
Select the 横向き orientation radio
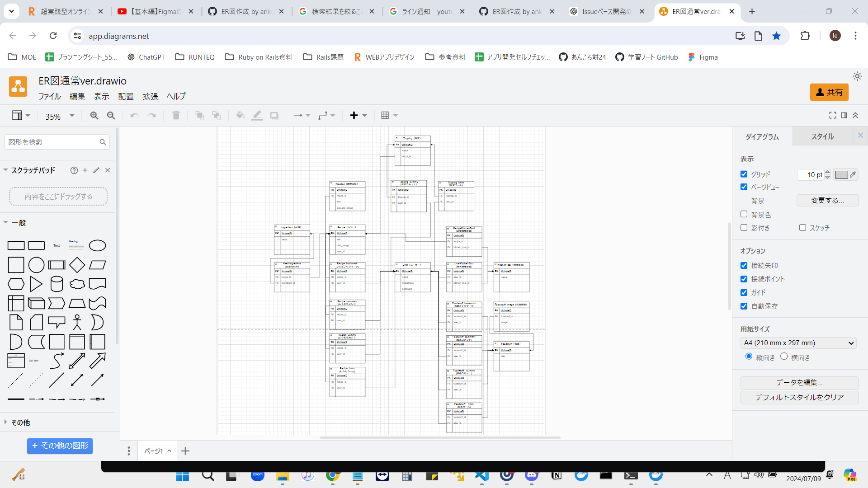point(784,357)
